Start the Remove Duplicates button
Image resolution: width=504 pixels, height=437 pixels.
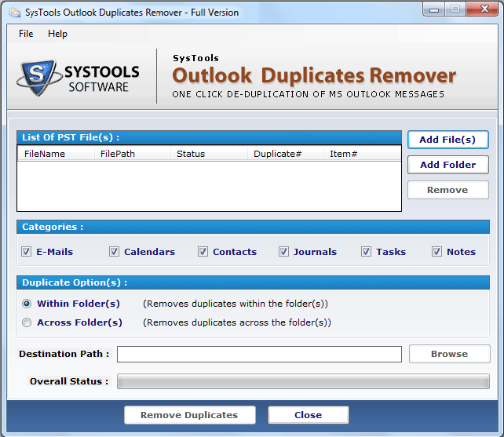click(190, 415)
